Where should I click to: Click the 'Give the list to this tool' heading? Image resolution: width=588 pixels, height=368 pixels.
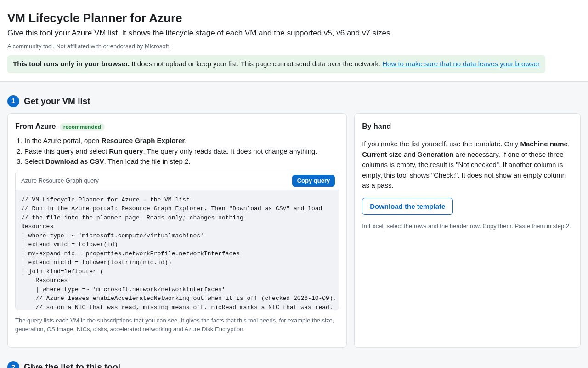72,366
